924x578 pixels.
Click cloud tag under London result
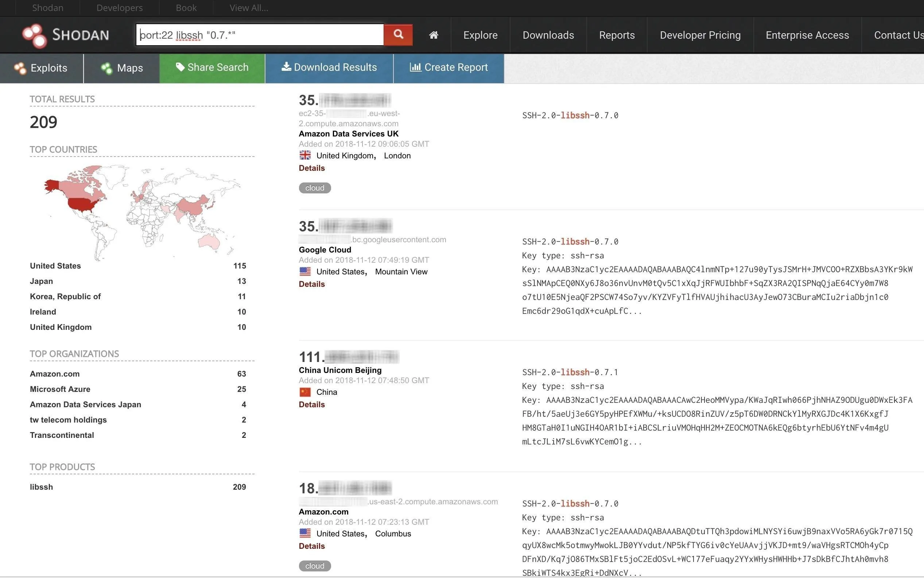click(x=315, y=188)
